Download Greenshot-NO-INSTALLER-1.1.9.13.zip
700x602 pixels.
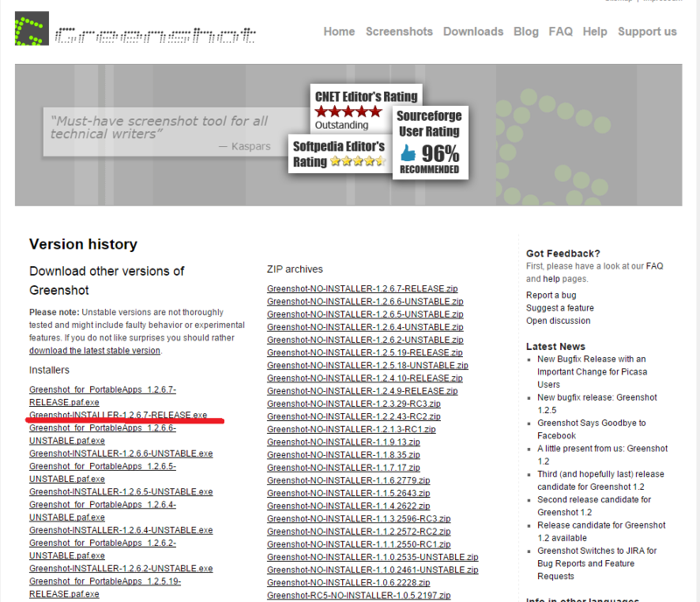click(x=344, y=442)
